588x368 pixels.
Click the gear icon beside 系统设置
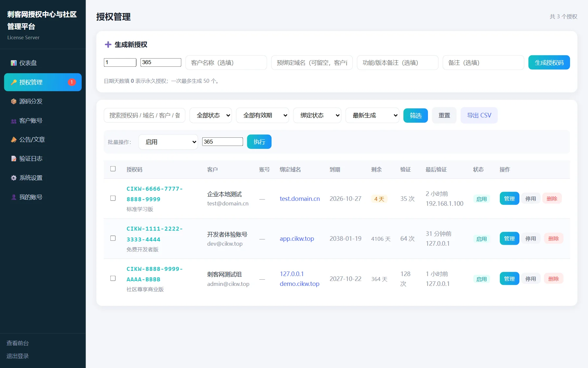[x=13, y=178]
